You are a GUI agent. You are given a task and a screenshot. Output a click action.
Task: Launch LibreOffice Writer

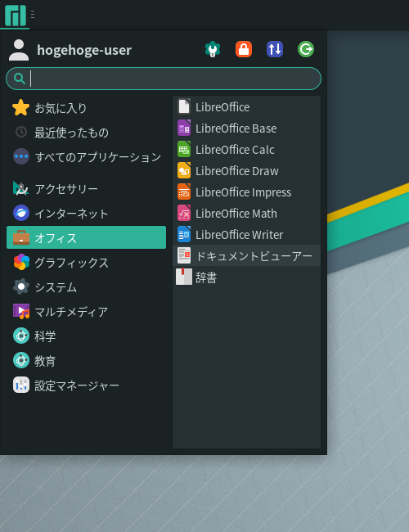coord(246,235)
